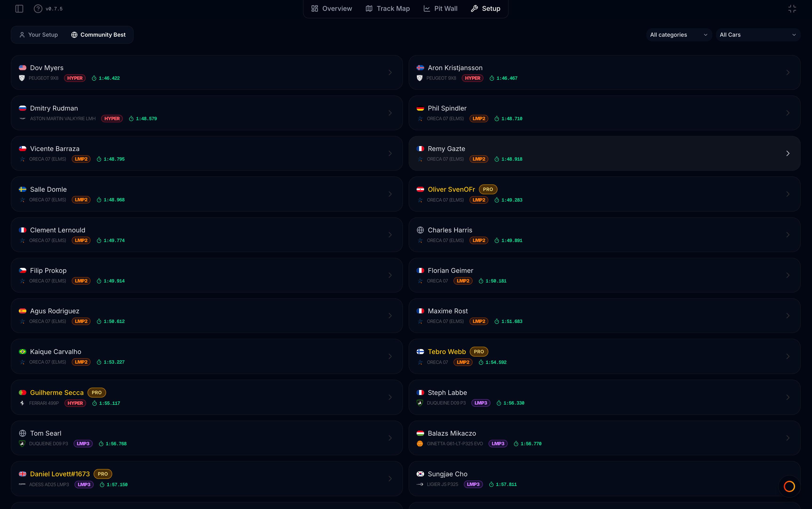Click HYPER badge in Dmitry Rudman card
Viewport: 812px width, 509px height.
click(x=112, y=119)
